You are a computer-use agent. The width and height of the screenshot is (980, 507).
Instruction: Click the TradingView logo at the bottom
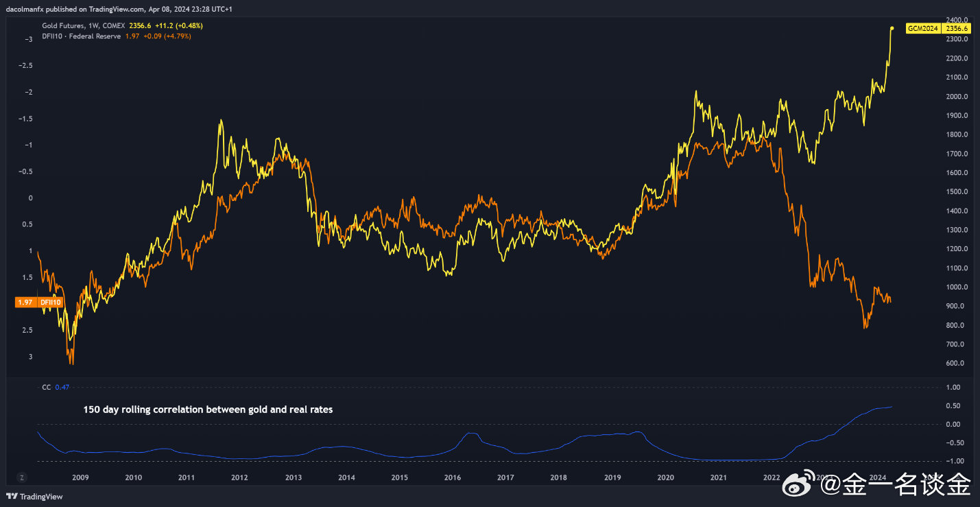click(x=34, y=496)
